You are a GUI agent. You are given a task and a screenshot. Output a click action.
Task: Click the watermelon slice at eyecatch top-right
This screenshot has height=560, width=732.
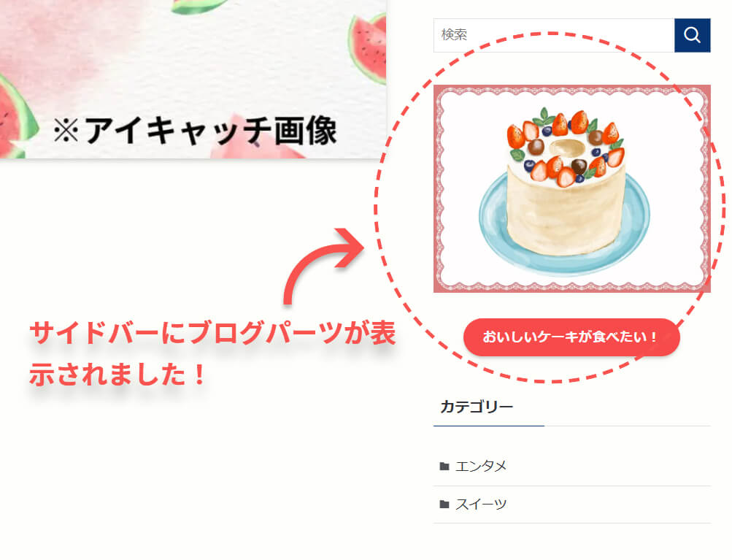pyautogui.click(x=367, y=47)
